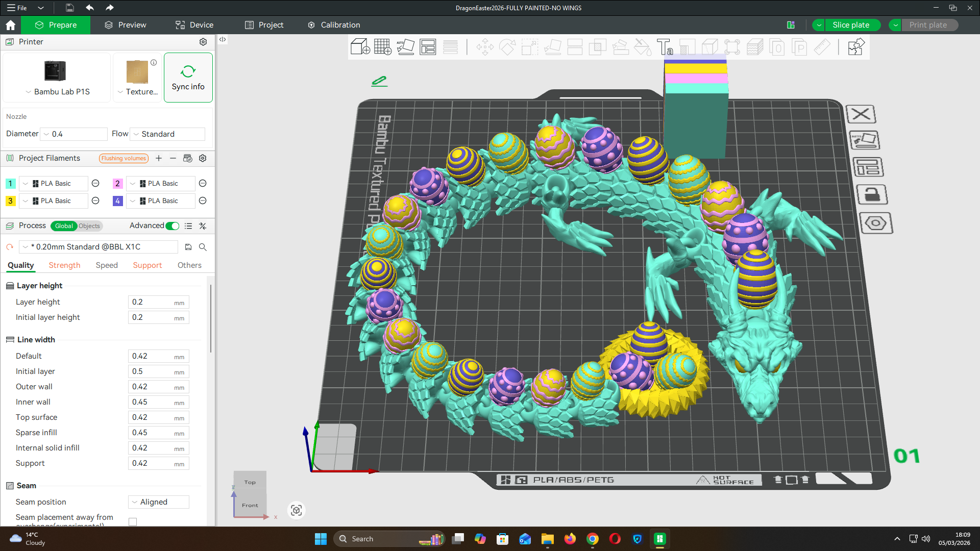The width and height of the screenshot is (980, 551).
Task: Click the redo arrow
Action: [109, 8]
